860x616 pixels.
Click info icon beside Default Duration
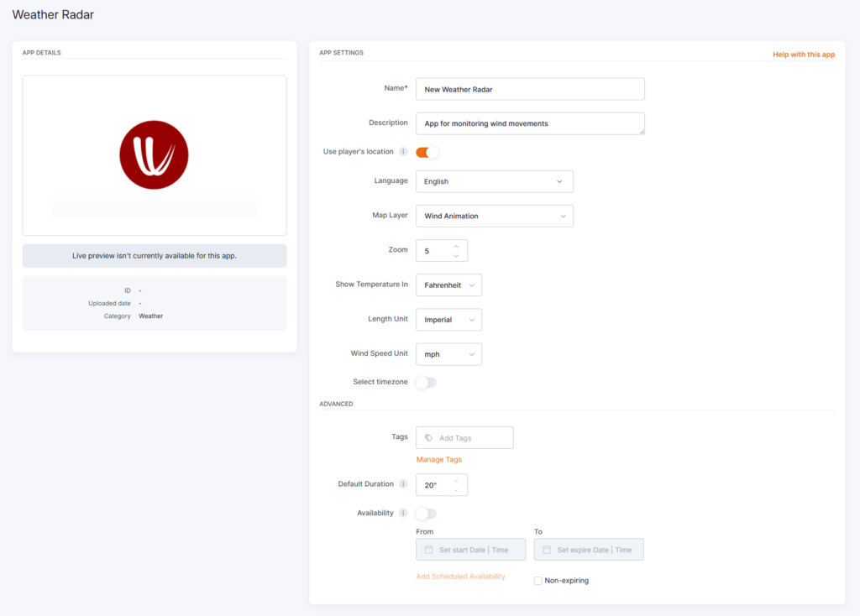403,484
